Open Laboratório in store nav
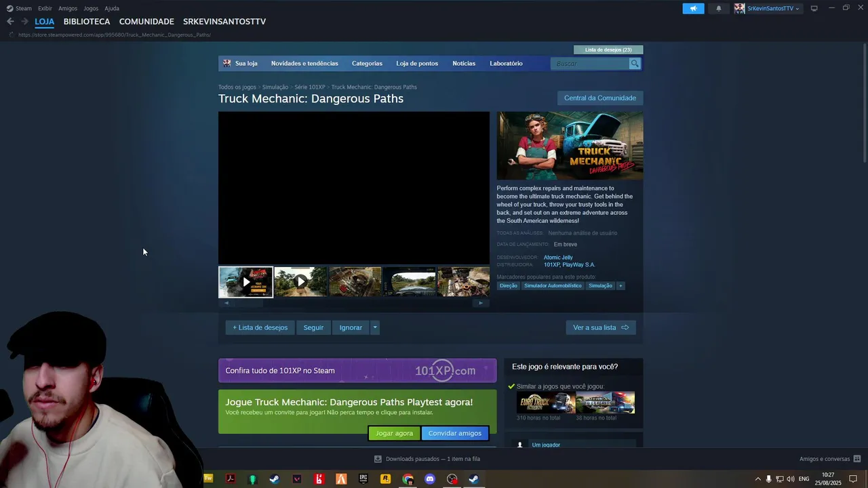Viewport: 868px width, 488px height. click(x=506, y=64)
